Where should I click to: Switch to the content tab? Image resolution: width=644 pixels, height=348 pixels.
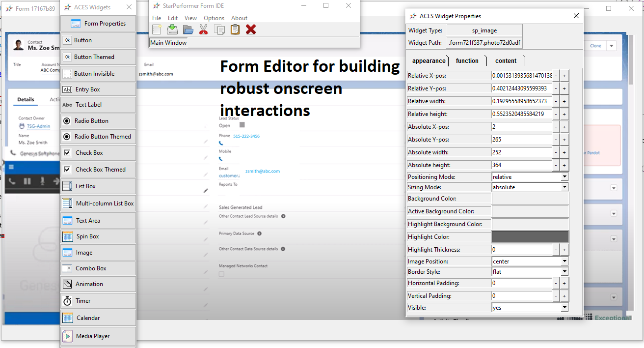pyautogui.click(x=506, y=61)
